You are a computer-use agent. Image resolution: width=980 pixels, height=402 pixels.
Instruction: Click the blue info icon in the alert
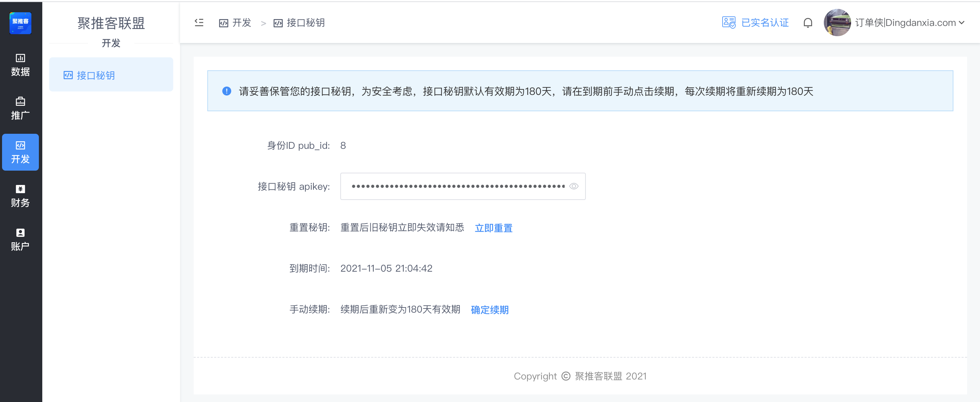tap(226, 91)
